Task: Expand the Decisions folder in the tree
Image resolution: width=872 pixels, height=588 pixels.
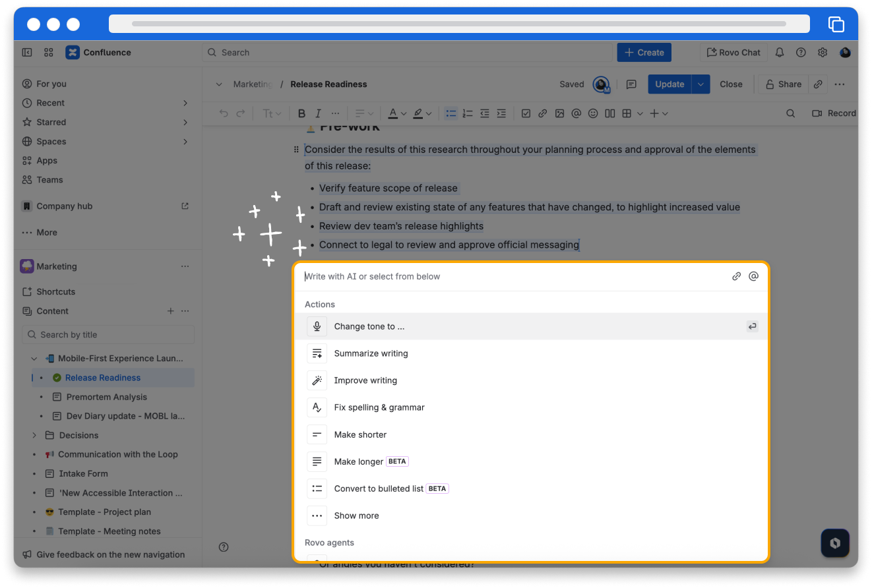Action: [x=34, y=435]
